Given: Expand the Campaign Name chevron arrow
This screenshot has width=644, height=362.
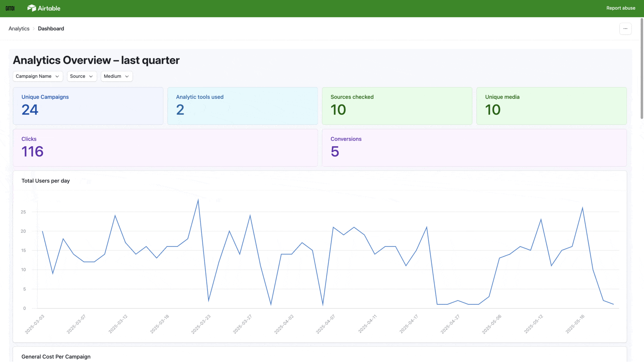Looking at the screenshot, I should click(x=57, y=76).
